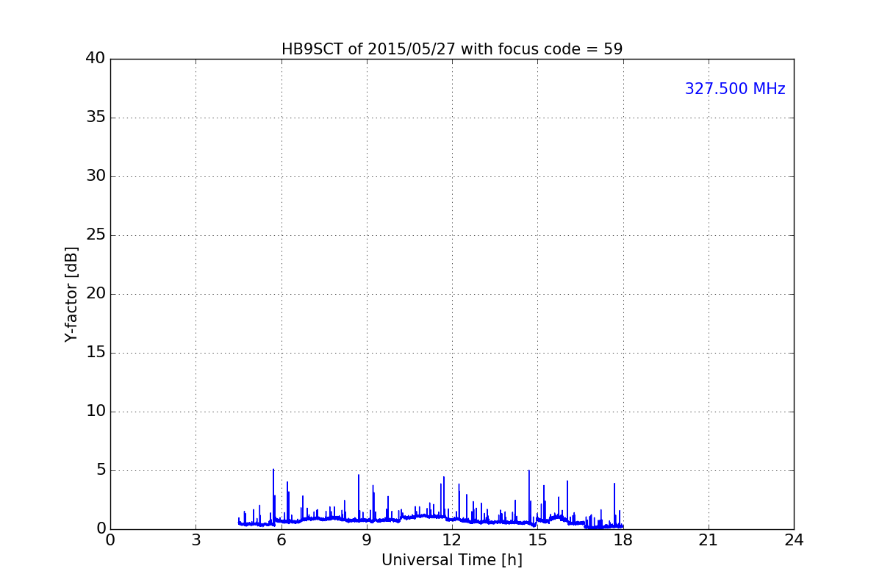Image resolution: width=882 pixels, height=588 pixels.
Task: Click the 'Y-factor [dB]' axis label
Action: (71, 294)
